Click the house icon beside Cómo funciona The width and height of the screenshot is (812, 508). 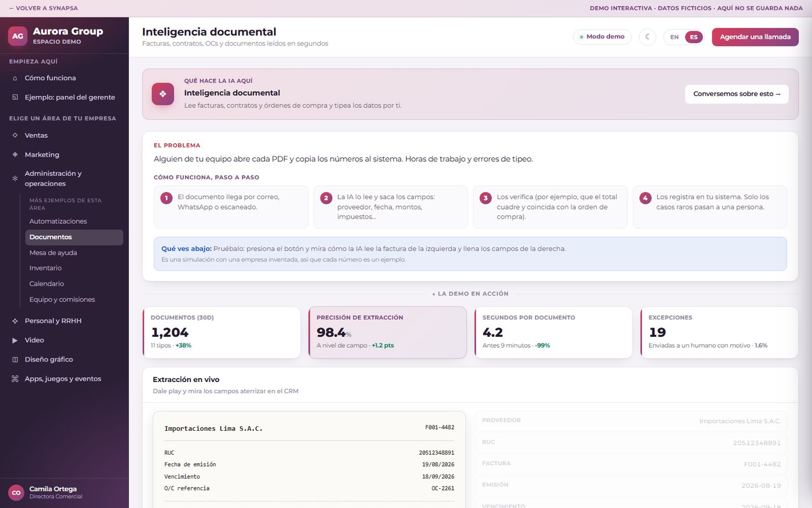point(15,78)
